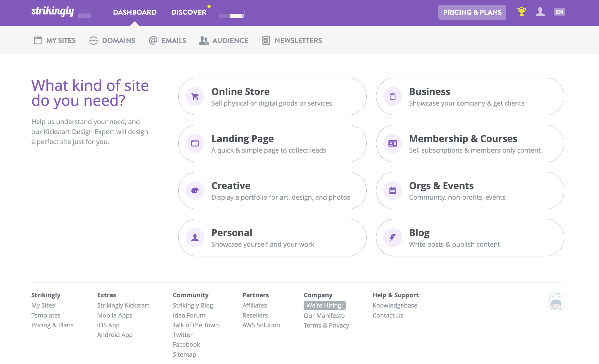Viewport: 599px width, 364px height.
Task: Switch language using EN dropdown
Action: pyautogui.click(x=559, y=11)
